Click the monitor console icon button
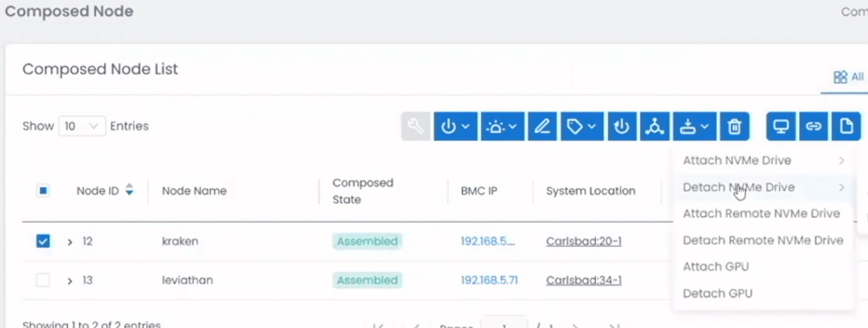The height and width of the screenshot is (328, 868). pos(781,126)
